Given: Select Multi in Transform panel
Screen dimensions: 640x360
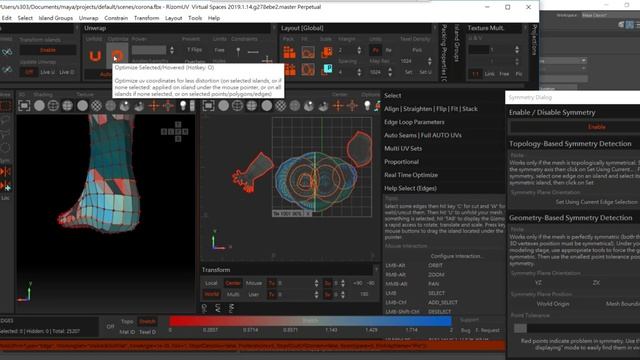Looking at the screenshot, I should [x=233, y=294].
